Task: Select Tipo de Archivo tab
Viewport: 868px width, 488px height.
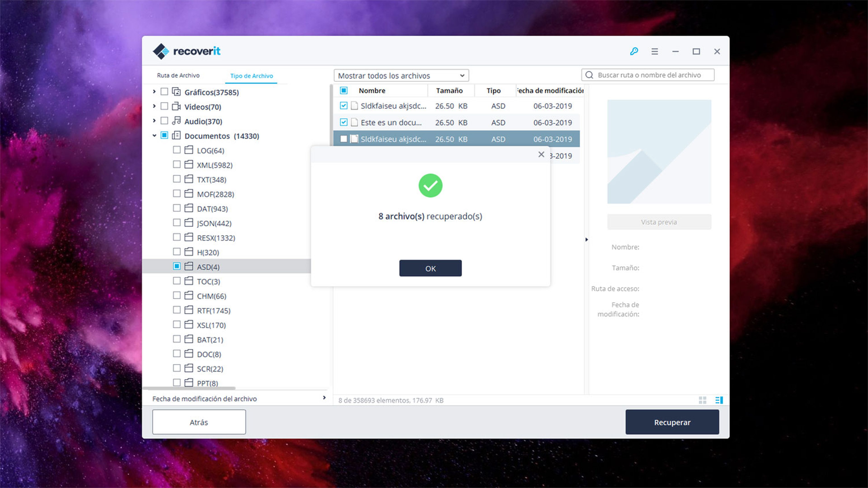Action: click(251, 76)
